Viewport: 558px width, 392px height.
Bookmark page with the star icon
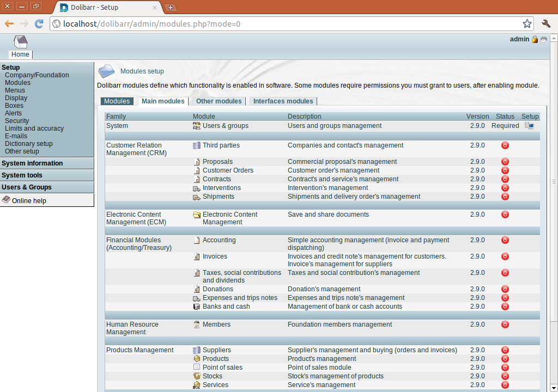pos(527,24)
